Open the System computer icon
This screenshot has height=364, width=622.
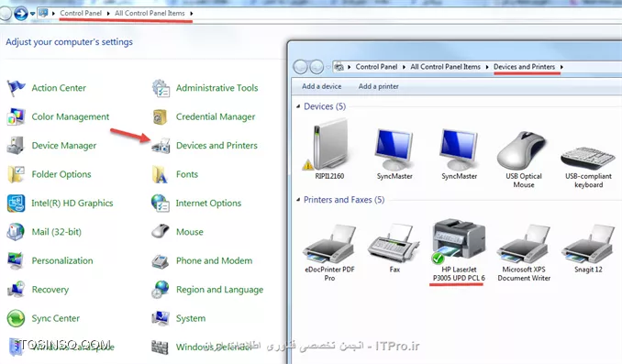click(161, 318)
